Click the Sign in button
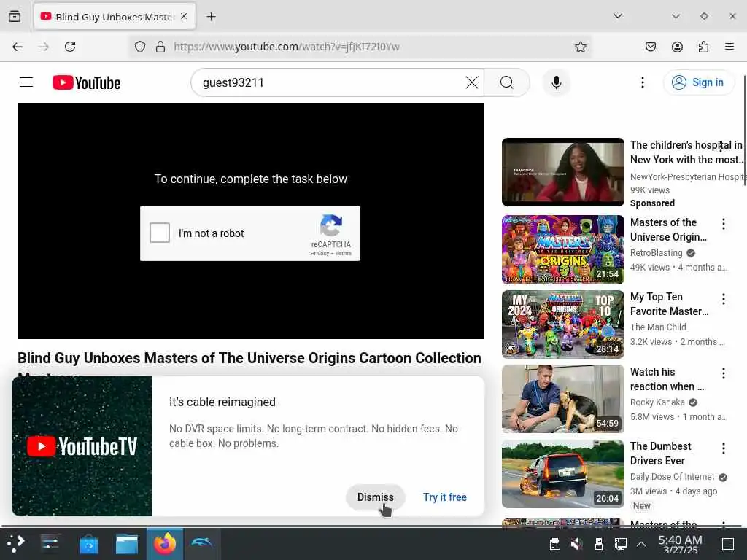 [x=698, y=82]
